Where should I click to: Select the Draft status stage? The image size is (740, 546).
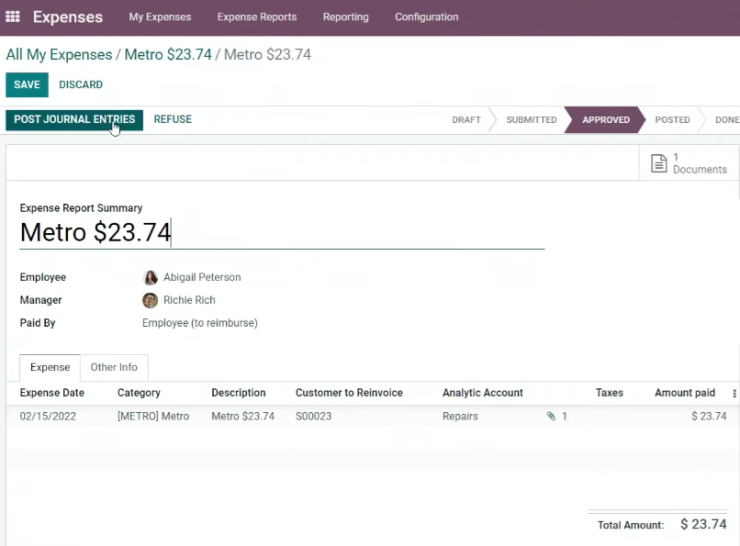466,120
